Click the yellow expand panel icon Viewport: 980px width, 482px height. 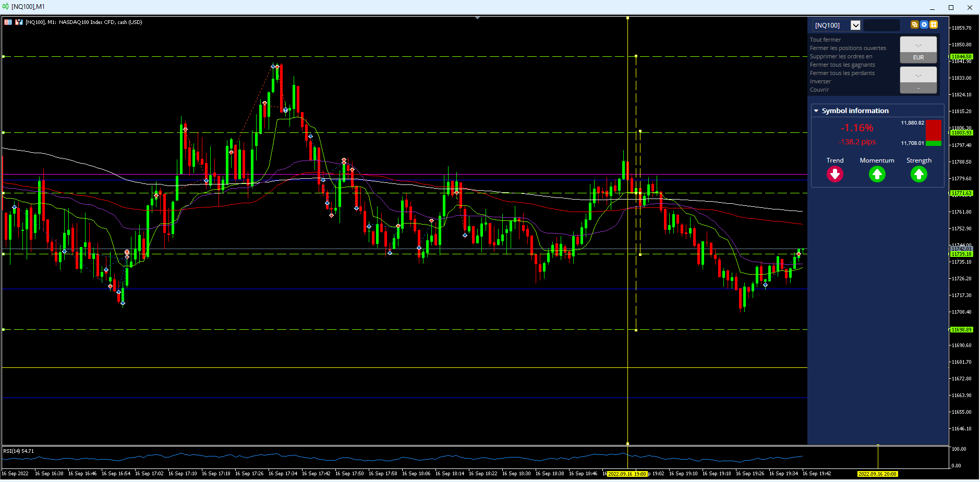[x=934, y=24]
